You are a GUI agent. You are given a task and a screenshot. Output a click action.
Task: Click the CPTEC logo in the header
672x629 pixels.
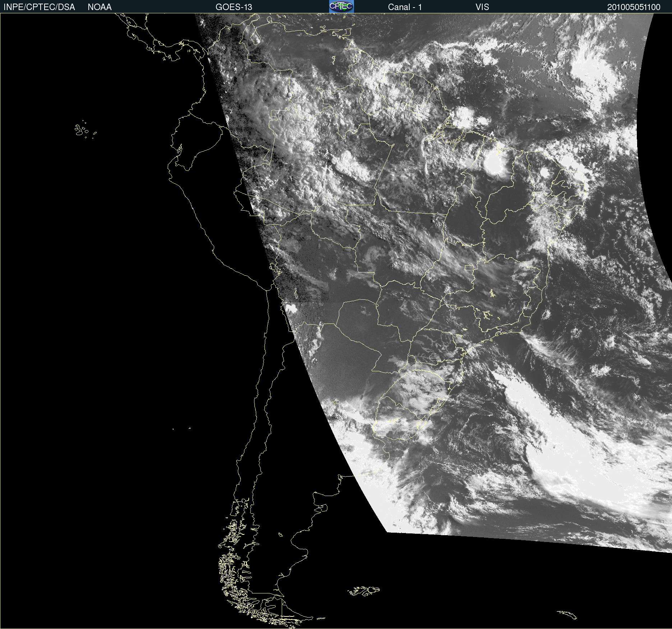coord(341,6)
